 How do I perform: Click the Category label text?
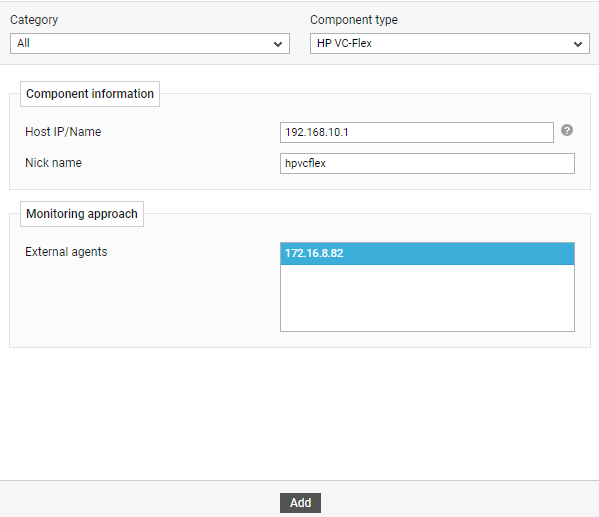pyautogui.click(x=34, y=20)
